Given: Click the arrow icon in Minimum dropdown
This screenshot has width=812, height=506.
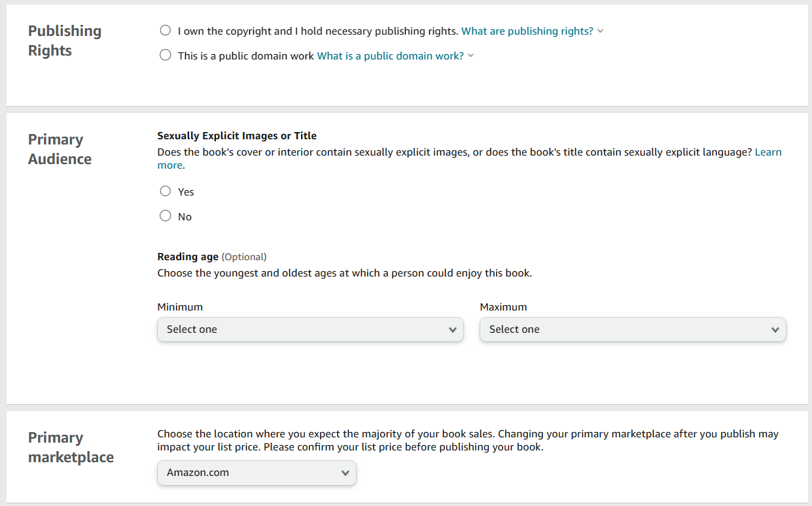Looking at the screenshot, I should pyautogui.click(x=453, y=330).
